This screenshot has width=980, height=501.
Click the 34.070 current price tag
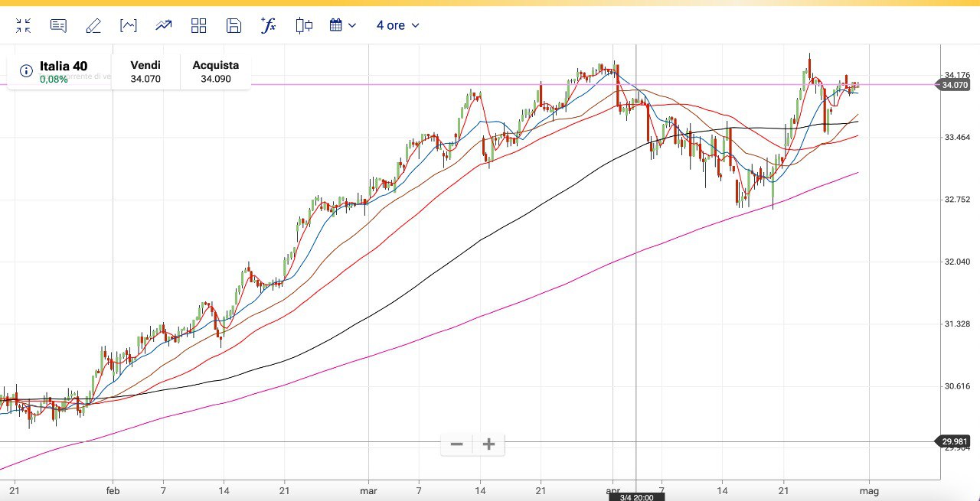955,85
